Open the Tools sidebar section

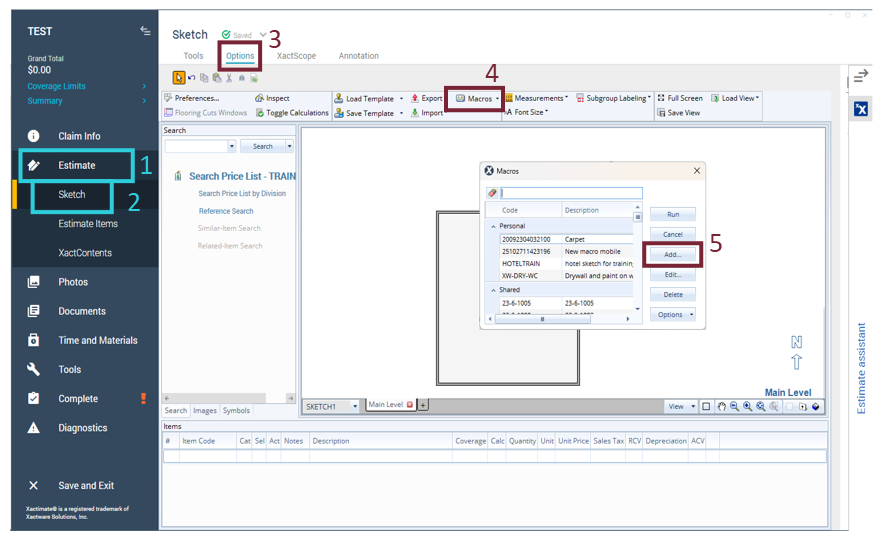click(x=69, y=369)
